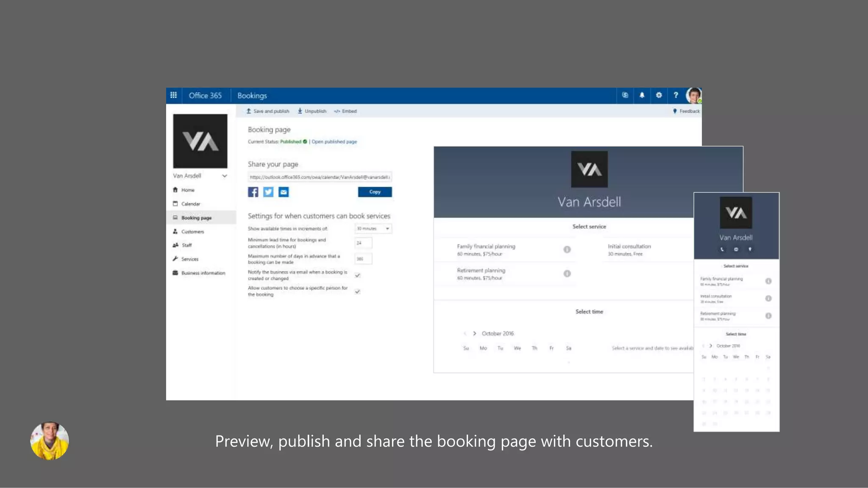Click minimum lead time hours field
Image resolution: width=868 pixels, height=488 pixels.
pyautogui.click(x=363, y=243)
